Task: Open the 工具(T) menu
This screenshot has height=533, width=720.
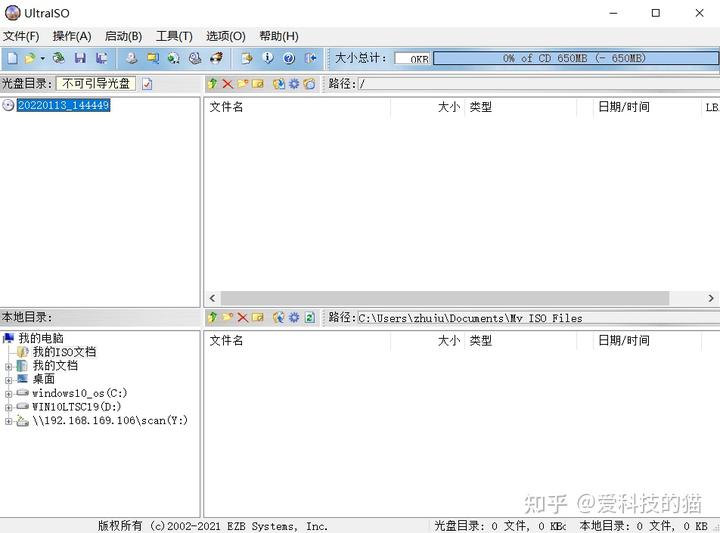Action: coord(174,36)
